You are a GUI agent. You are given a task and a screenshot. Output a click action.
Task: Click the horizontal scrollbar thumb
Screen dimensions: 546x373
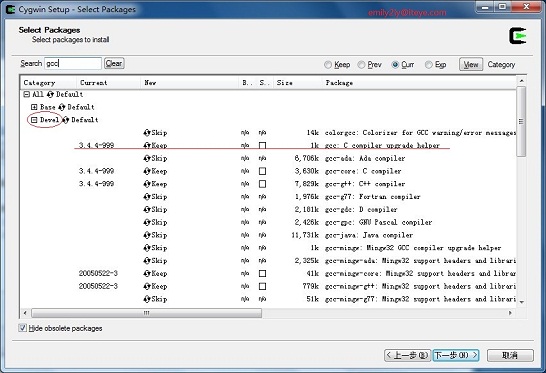pos(147,313)
